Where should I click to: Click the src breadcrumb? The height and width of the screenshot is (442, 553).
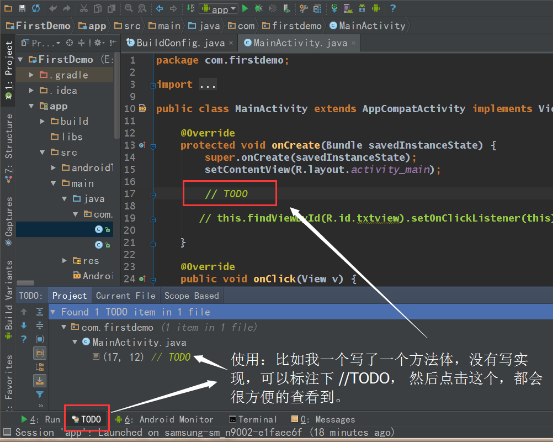click(x=127, y=26)
